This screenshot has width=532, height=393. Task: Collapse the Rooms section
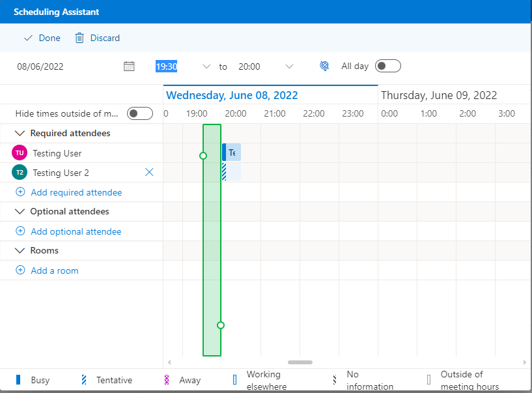pyautogui.click(x=19, y=251)
